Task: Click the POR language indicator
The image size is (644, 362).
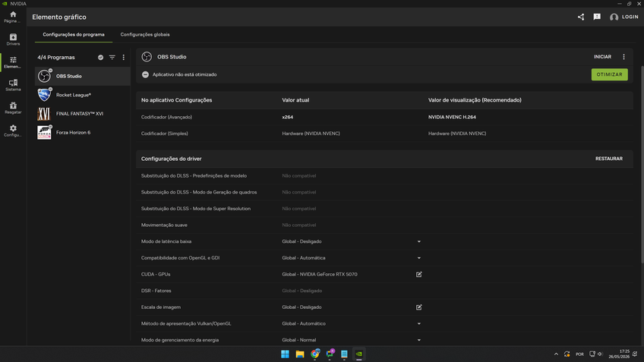Action: (x=579, y=354)
